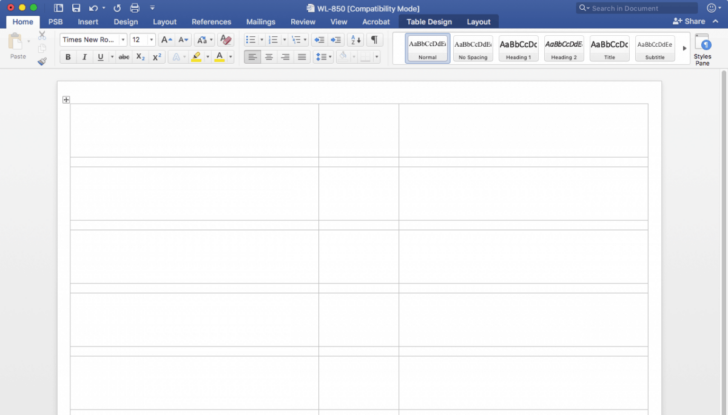This screenshot has height=415, width=728.
Task: Toggle show paragraph marks pilcrow
Action: pos(374,40)
